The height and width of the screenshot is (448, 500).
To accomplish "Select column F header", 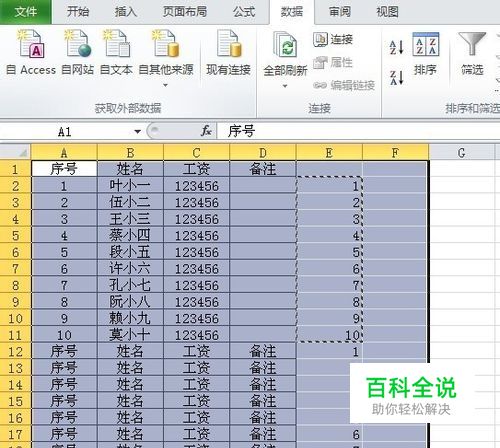I will click(x=395, y=152).
